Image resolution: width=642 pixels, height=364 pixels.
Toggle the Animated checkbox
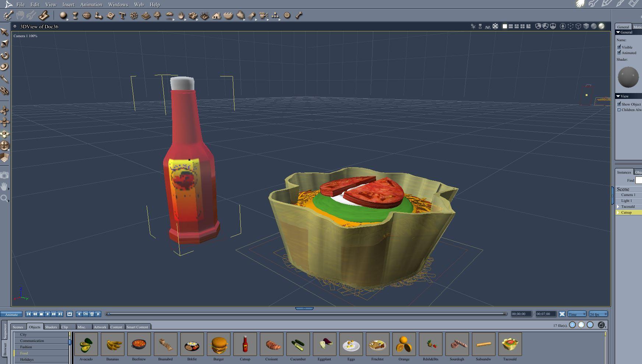point(619,53)
